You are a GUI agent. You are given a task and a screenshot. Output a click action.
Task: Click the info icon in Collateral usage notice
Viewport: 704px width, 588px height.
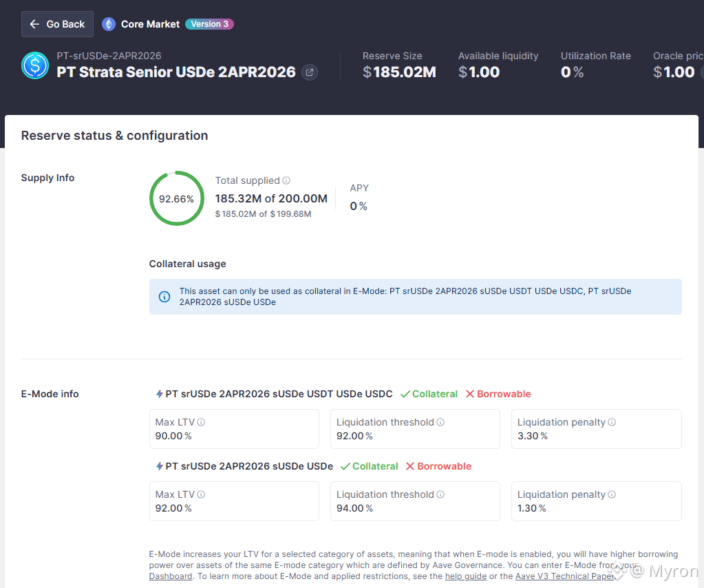point(164,297)
